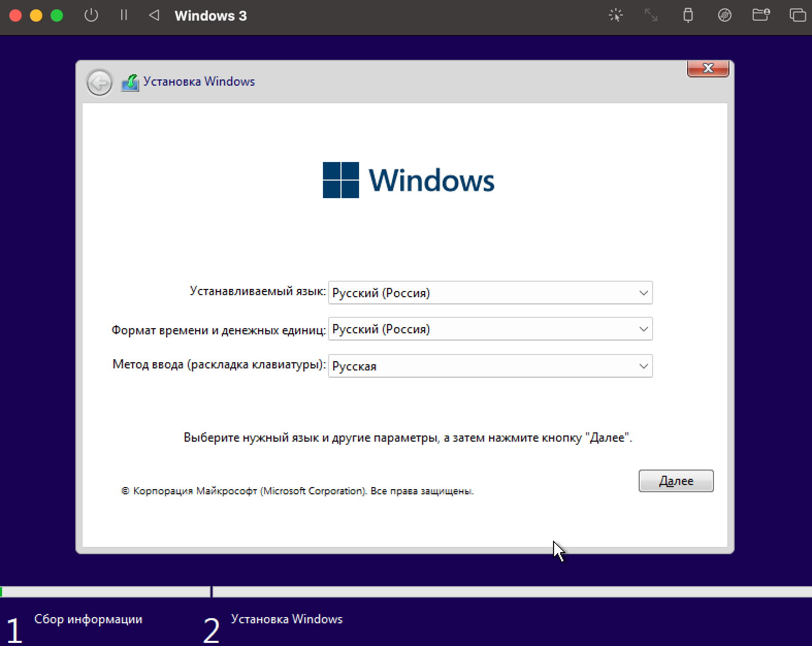
Task: Click the macOS yellow minimize button
Action: tap(36, 15)
